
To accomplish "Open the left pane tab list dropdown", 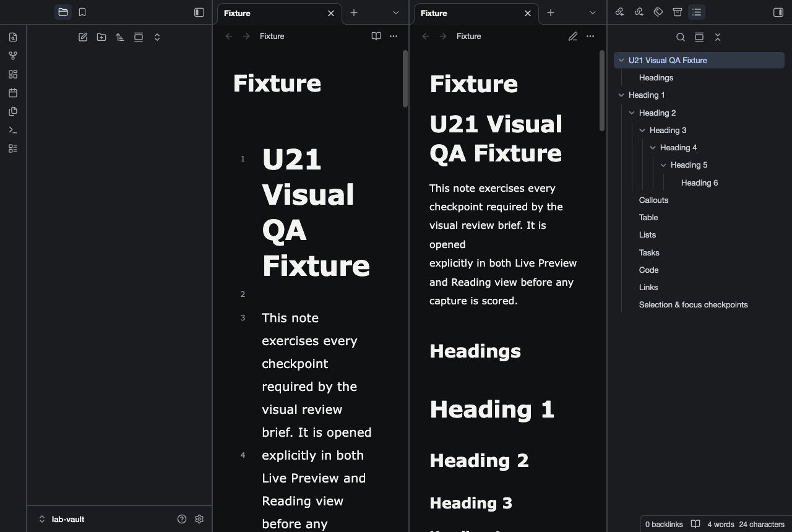I will 396,12.
